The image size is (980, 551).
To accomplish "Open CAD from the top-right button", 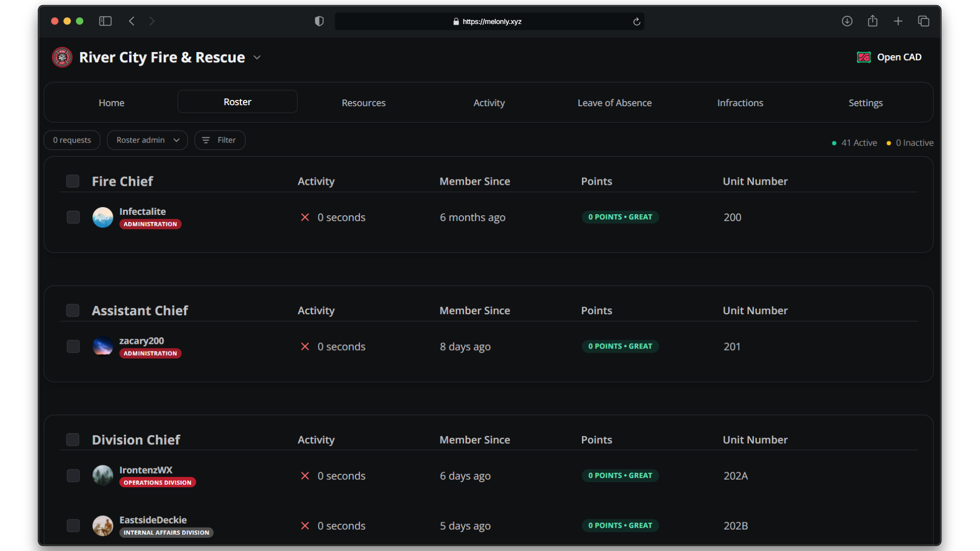I will [889, 57].
